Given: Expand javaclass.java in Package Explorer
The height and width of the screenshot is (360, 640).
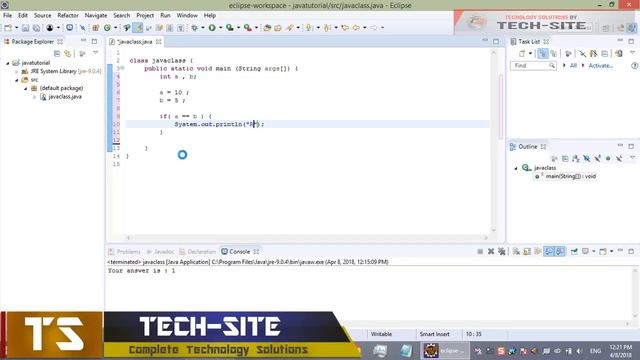Looking at the screenshot, I should [35, 97].
